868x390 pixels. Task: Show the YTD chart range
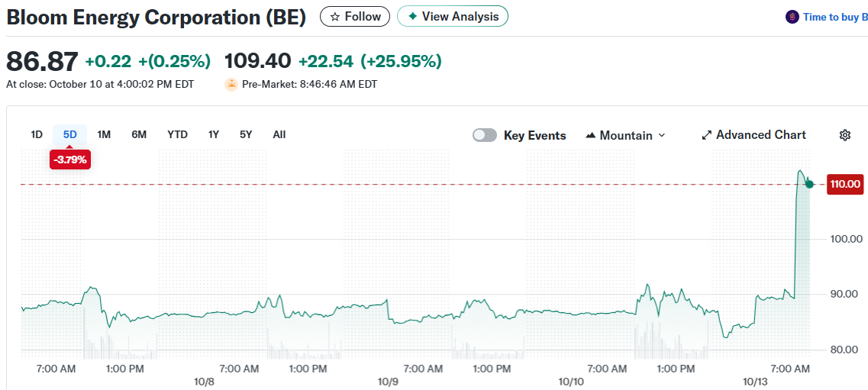(x=177, y=134)
